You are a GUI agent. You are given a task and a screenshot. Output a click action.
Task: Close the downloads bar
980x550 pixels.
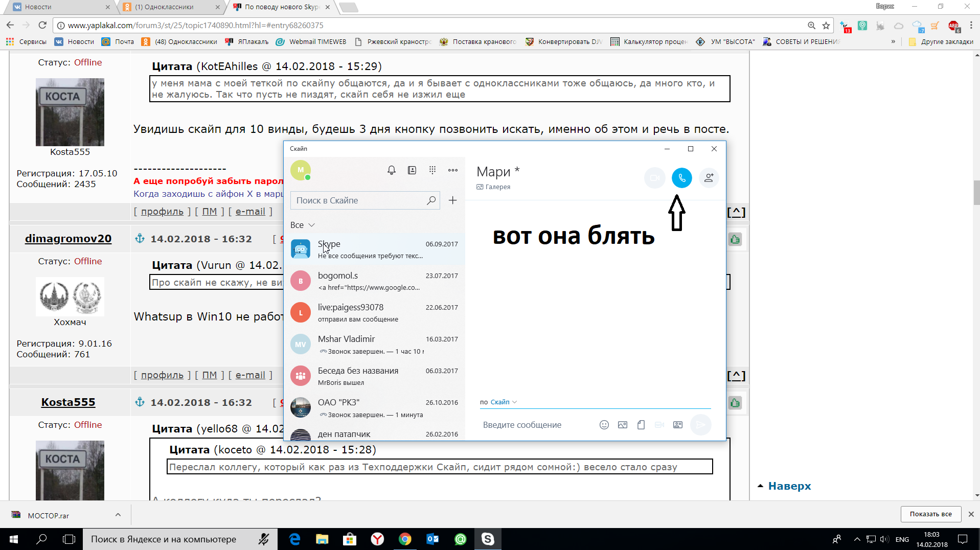[971, 514]
